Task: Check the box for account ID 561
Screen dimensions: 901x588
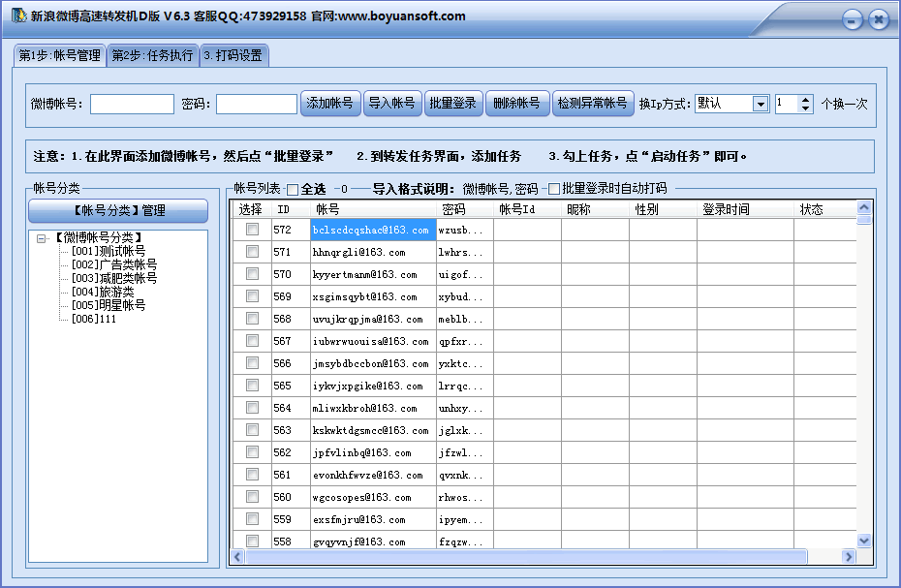Action: click(x=252, y=475)
